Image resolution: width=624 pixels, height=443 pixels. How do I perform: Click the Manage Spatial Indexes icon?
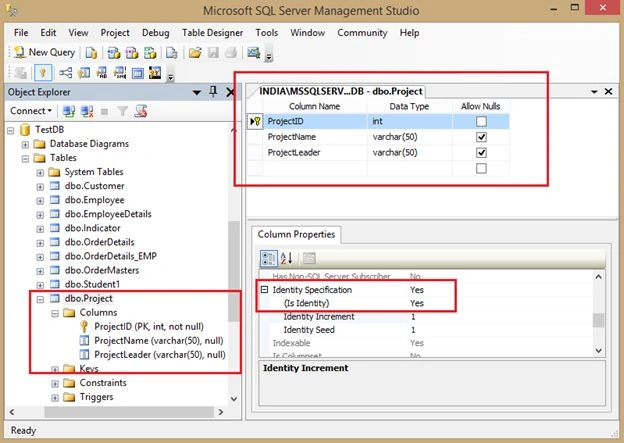pyautogui.click(x=155, y=73)
